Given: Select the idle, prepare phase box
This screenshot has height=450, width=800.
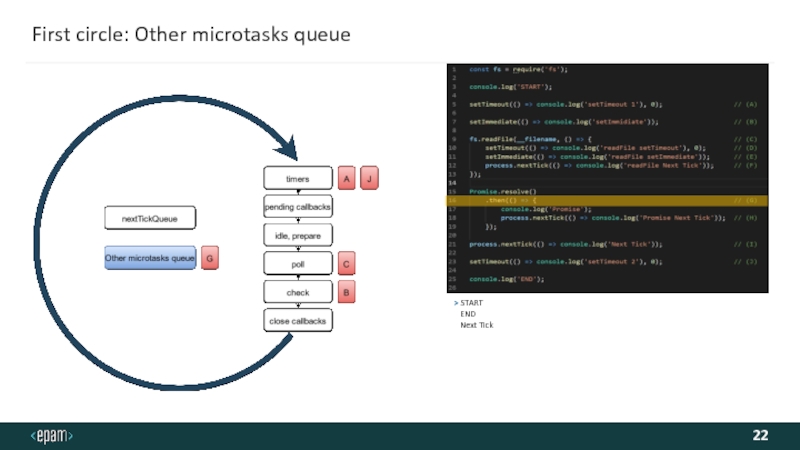Looking at the screenshot, I should pos(297,235).
